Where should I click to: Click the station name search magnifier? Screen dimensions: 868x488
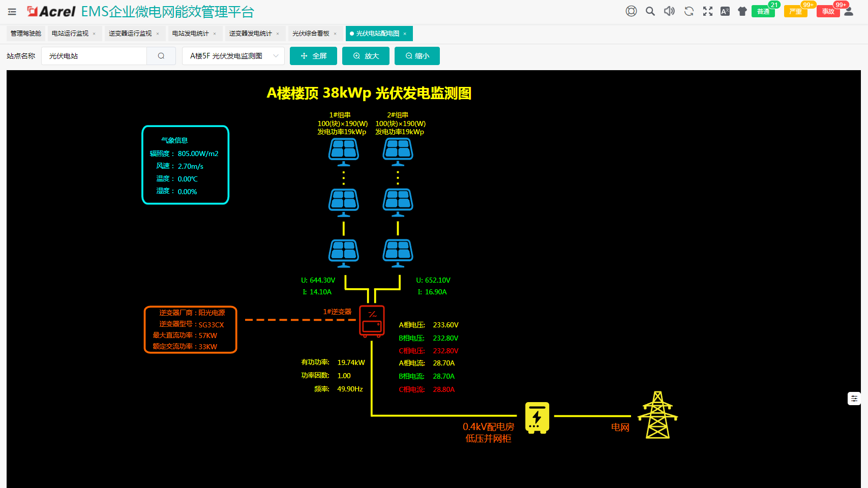coord(161,56)
